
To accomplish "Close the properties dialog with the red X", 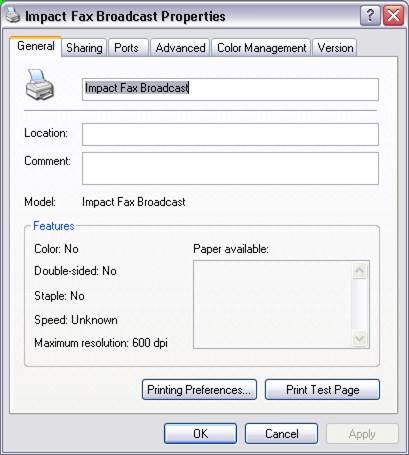I will (393, 16).
